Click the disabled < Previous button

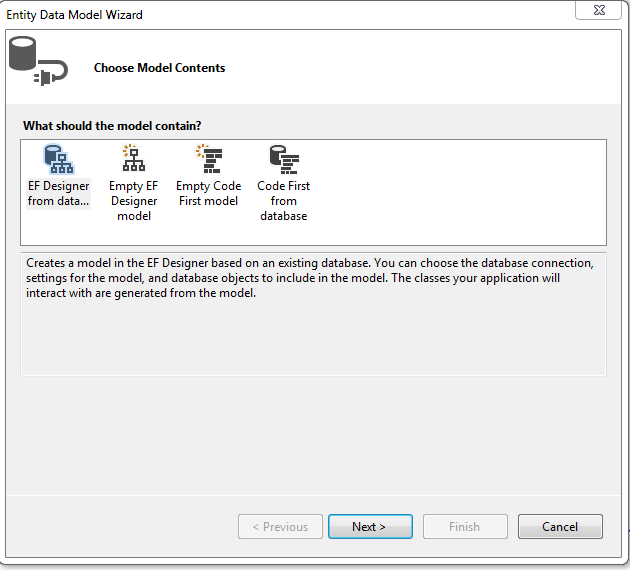280,526
